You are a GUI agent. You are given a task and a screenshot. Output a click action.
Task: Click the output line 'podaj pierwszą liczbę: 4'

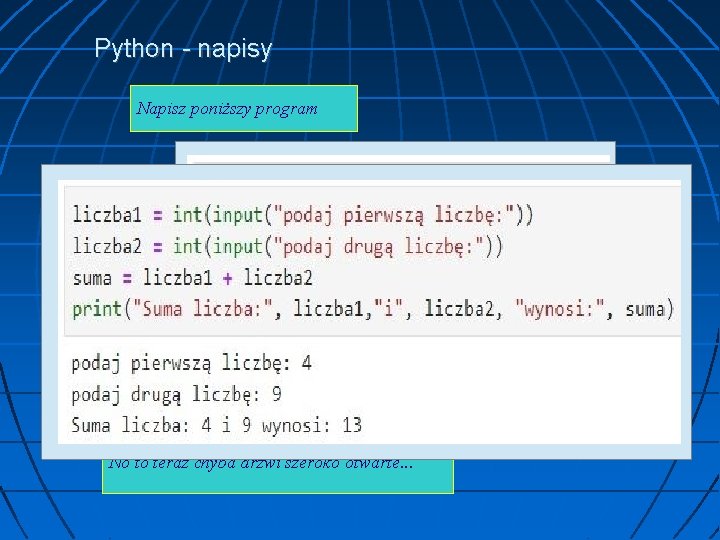(192, 364)
